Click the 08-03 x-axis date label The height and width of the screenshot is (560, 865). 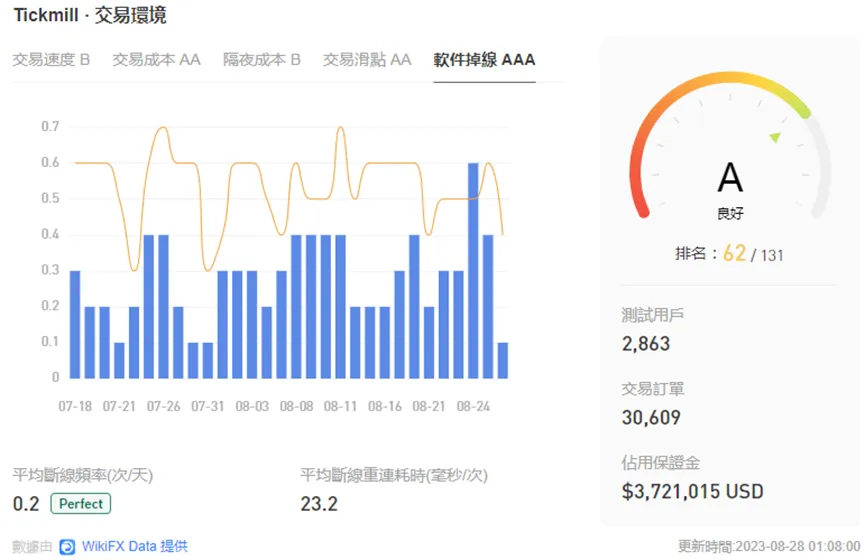252,407
